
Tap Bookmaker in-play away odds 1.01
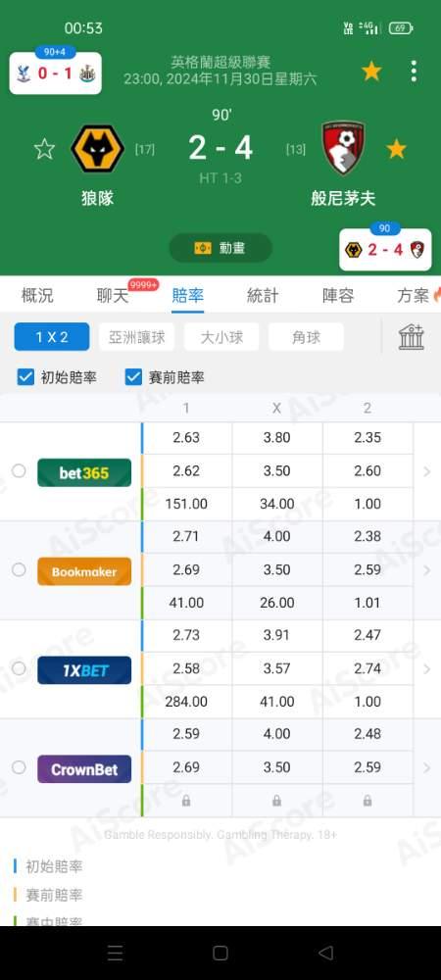367,603
